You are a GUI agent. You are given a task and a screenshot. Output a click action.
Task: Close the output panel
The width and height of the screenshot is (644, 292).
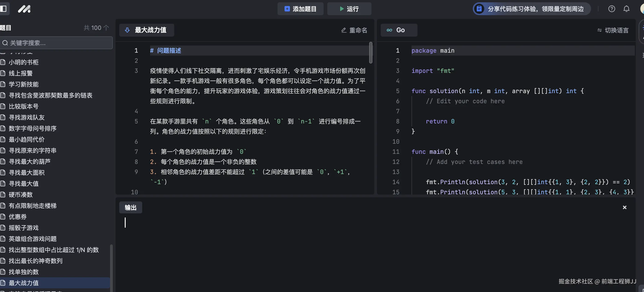coord(624,207)
